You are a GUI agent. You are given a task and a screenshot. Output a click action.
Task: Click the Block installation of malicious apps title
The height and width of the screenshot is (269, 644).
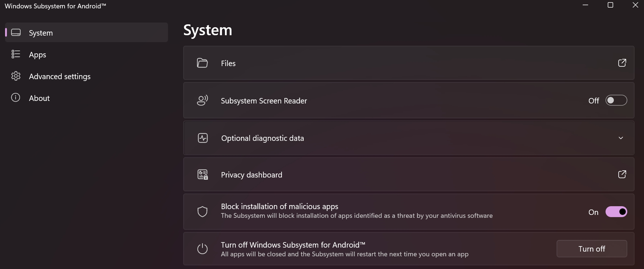(x=280, y=206)
